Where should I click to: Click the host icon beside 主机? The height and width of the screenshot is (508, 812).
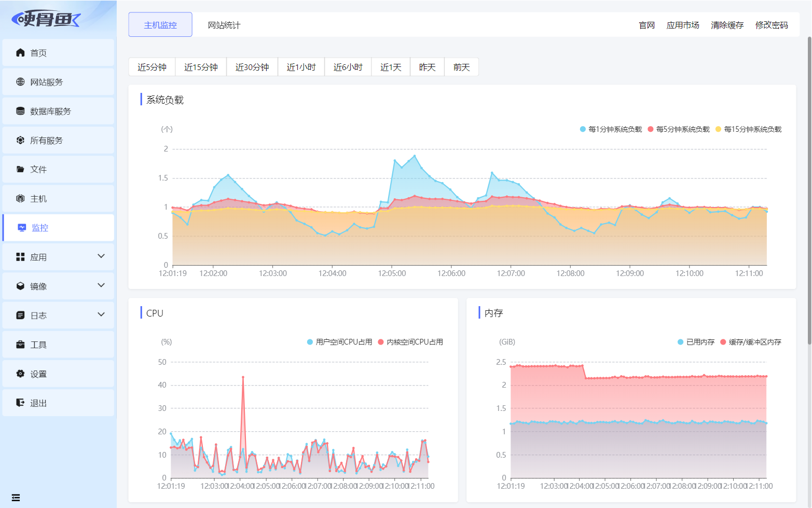pyautogui.click(x=20, y=198)
